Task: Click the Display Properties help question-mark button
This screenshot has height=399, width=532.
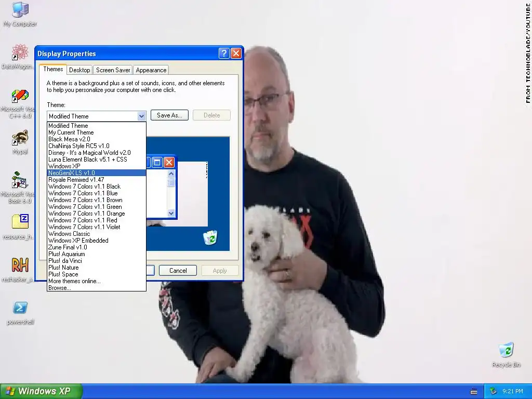Action: (224, 54)
